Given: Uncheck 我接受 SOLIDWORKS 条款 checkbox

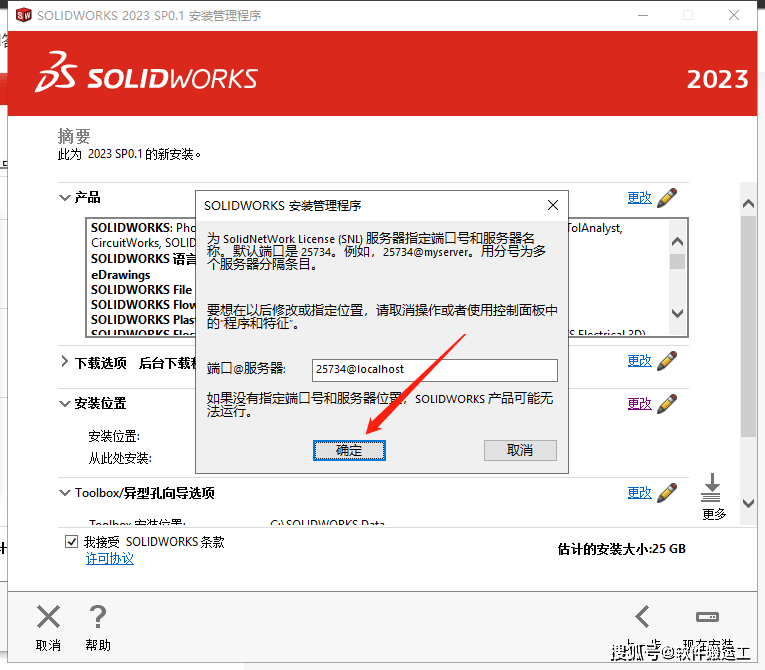Looking at the screenshot, I should pos(71,542).
